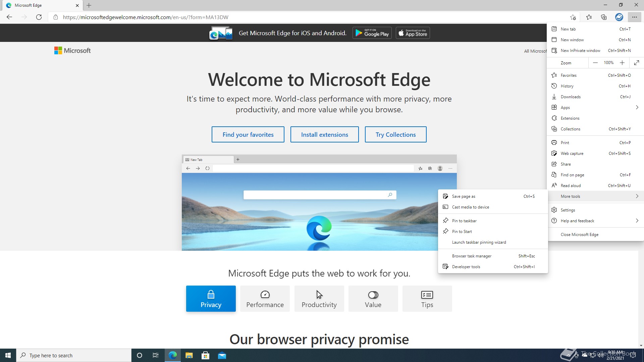
Task: Open New InPrivate window
Action: [x=595, y=51]
